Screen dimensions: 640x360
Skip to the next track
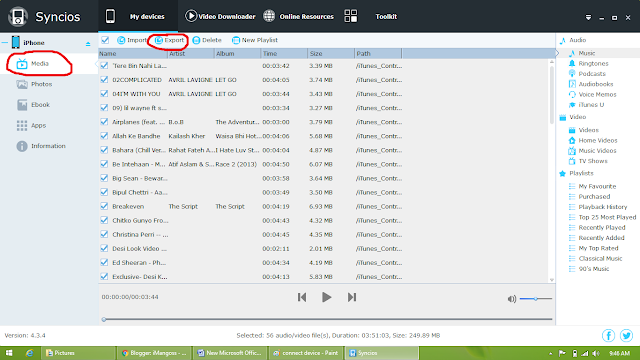click(352, 297)
